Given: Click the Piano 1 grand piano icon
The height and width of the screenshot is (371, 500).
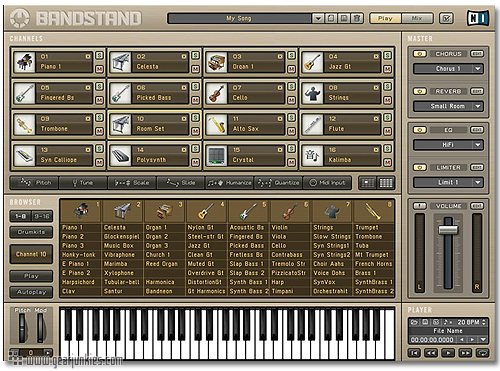Looking at the screenshot, I should 24,62.
